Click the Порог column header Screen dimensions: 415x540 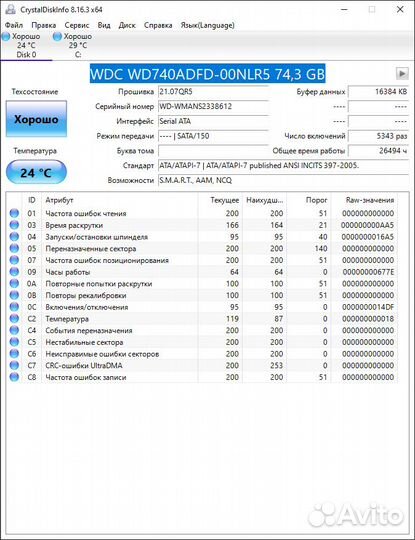tap(309, 200)
